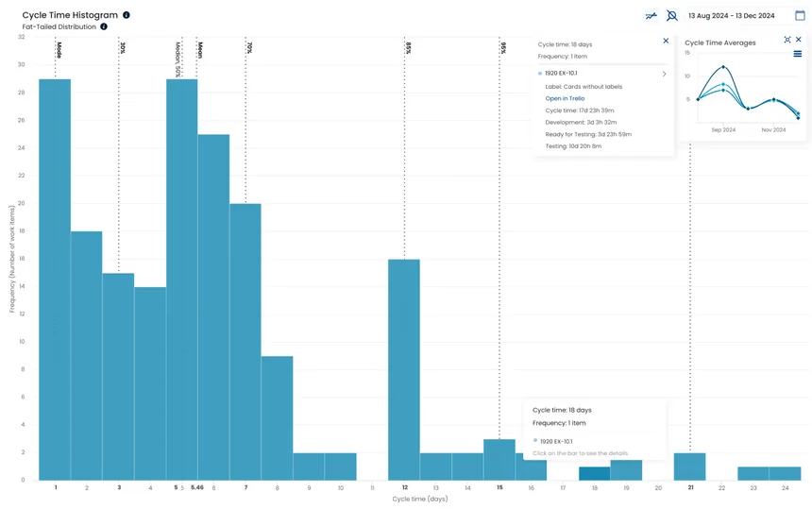The image size is (812, 509).
Task: Click the 1-day Mode histogram bar
Action: coord(55,280)
